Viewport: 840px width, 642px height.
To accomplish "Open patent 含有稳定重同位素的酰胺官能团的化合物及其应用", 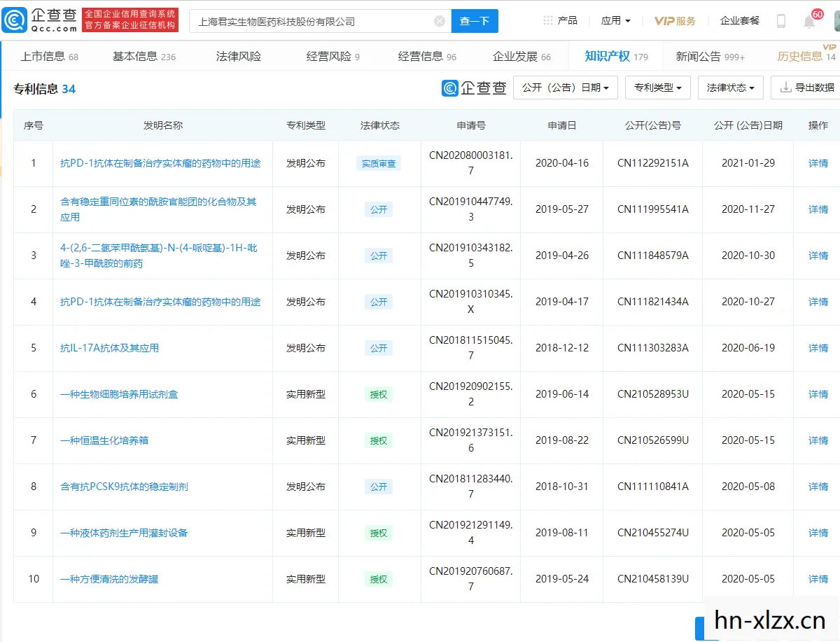I will (x=158, y=209).
